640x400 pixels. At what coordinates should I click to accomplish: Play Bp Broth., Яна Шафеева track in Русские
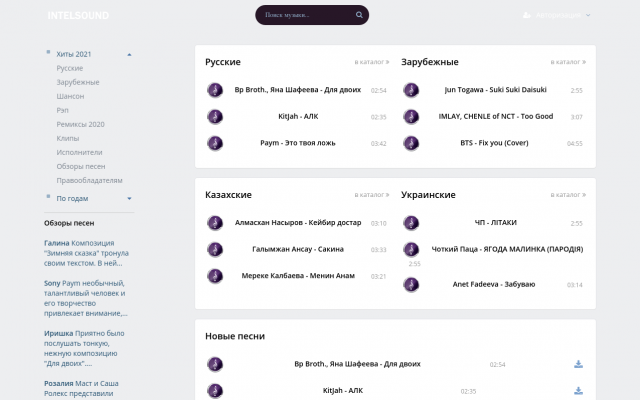pyautogui.click(x=215, y=90)
